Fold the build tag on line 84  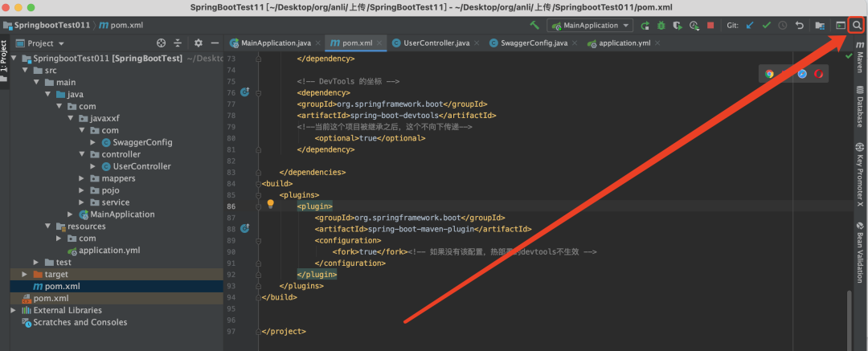coord(258,183)
